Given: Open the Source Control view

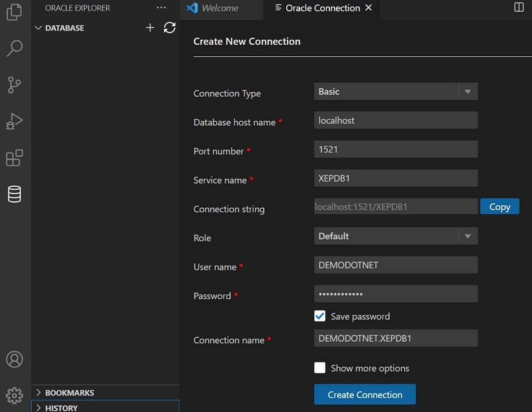Looking at the screenshot, I should 14,85.
